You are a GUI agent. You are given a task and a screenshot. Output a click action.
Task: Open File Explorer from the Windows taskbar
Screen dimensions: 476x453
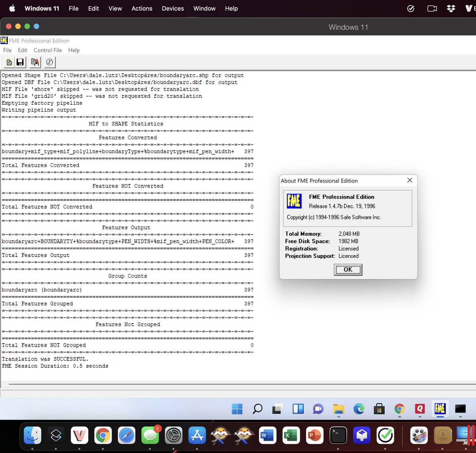339,409
